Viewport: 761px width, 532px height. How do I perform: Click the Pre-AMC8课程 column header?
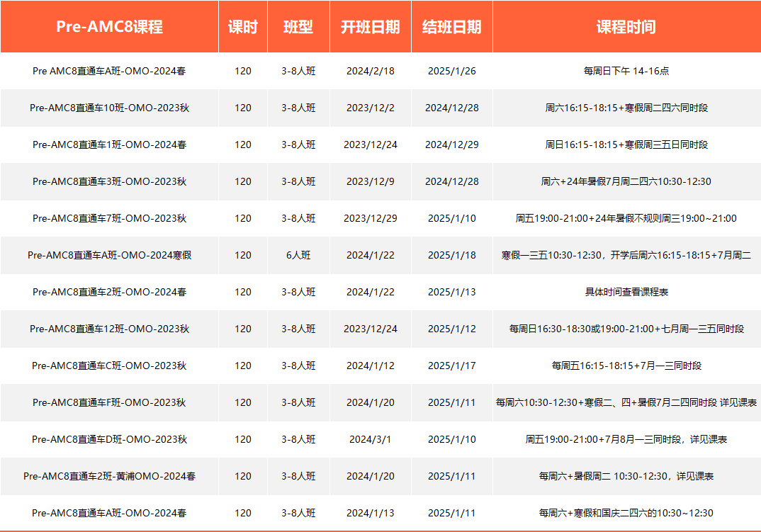click(109, 27)
